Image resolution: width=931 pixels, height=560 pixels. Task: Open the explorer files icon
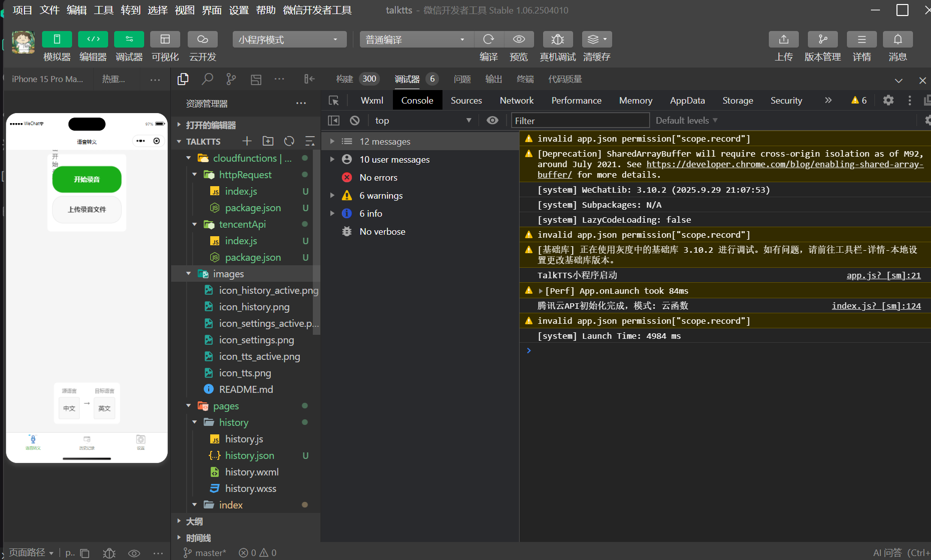tap(183, 79)
